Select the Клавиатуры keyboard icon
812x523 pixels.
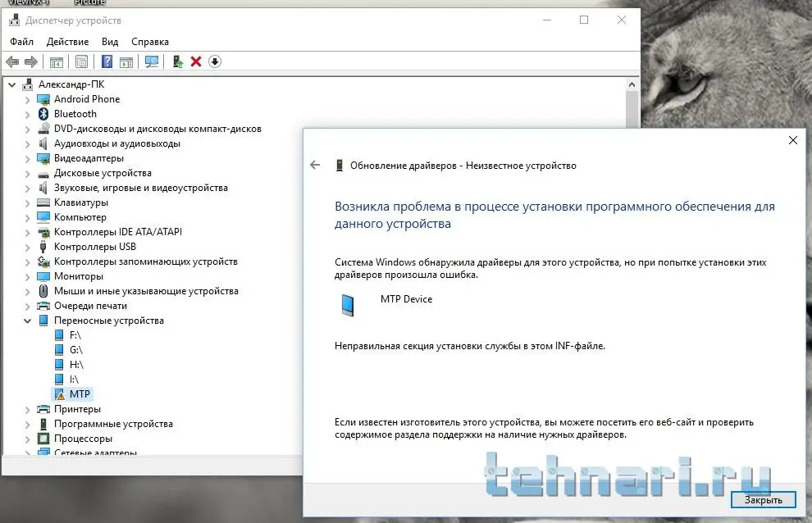[x=43, y=202]
